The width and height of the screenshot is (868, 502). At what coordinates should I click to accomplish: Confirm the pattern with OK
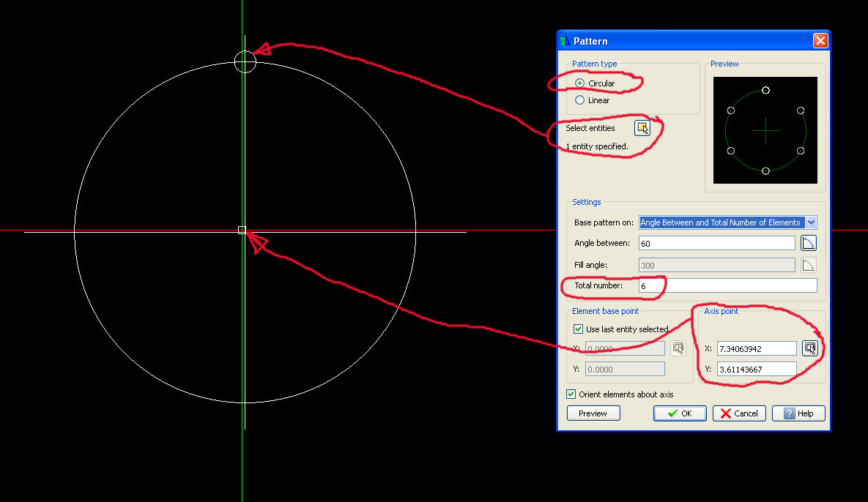point(680,413)
